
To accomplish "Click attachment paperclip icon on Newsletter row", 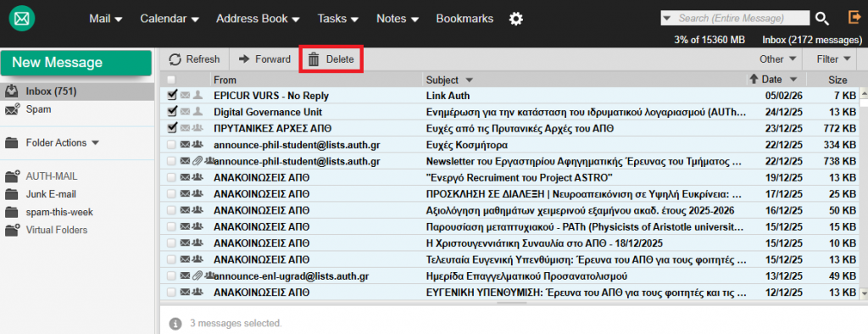I will point(197,161).
